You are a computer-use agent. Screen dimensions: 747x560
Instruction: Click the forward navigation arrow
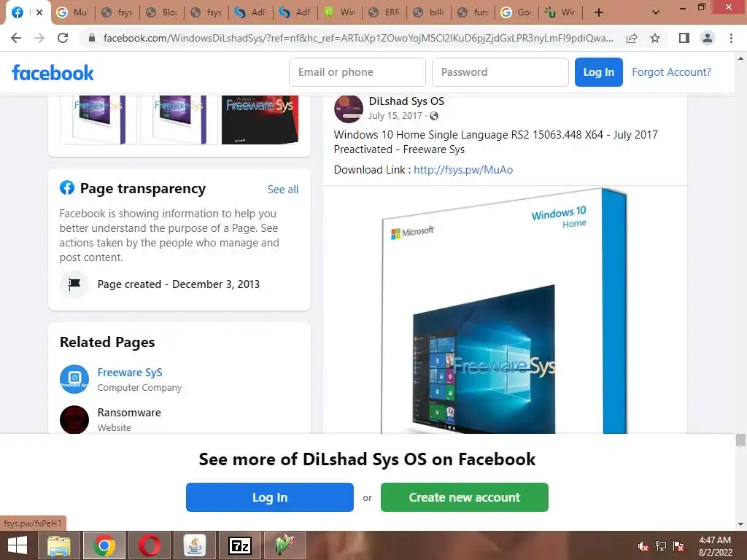coord(39,38)
